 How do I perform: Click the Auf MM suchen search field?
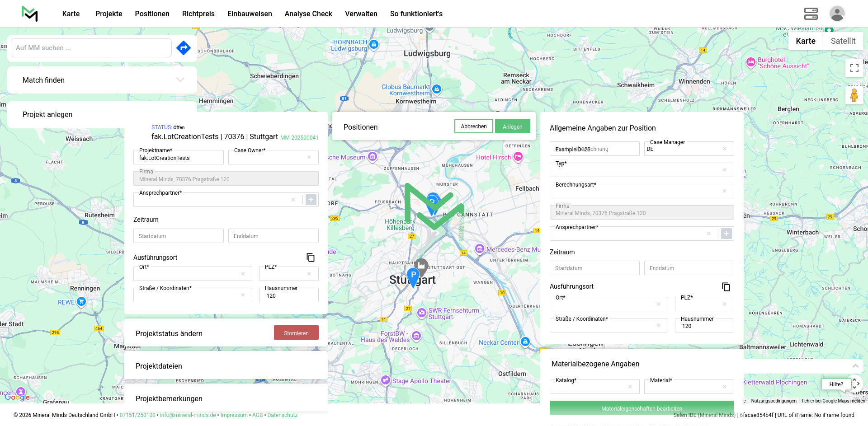[91, 48]
